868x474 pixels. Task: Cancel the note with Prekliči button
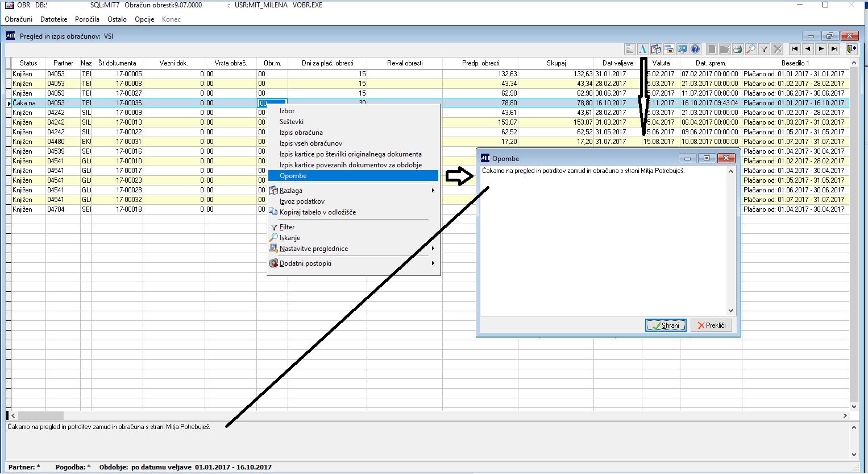click(711, 325)
